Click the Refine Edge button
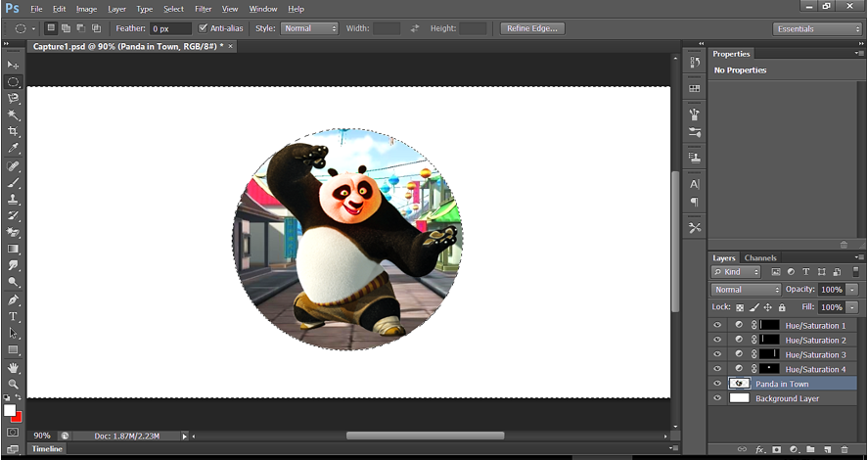The height and width of the screenshot is (460, 868). pyautogui.click(x=532, y=28)
